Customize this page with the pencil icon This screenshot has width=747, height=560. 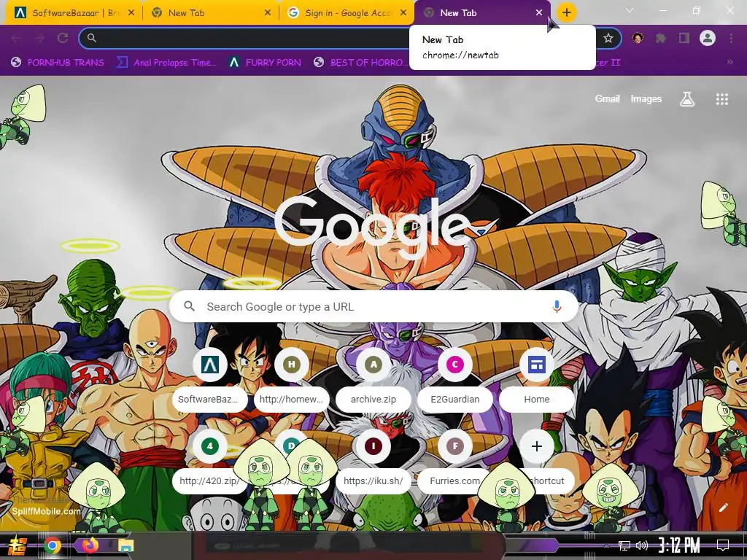pyautogui.click(x=723, y=507)
